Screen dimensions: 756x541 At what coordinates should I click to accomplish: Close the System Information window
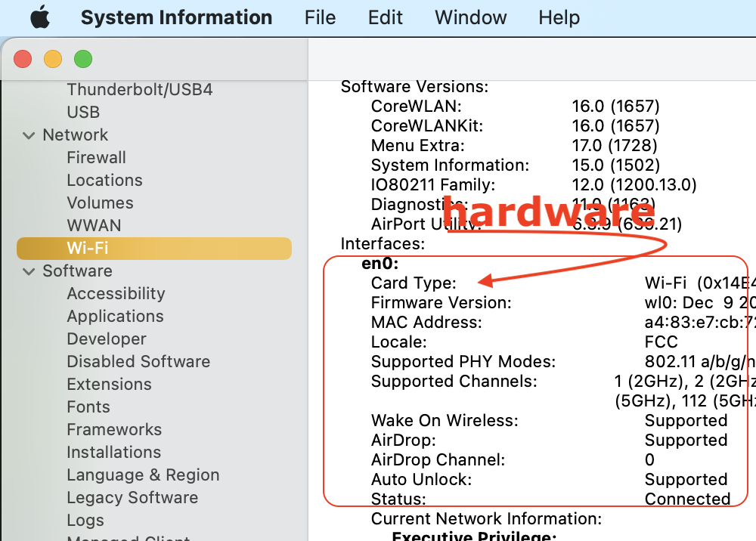click(x=23, y=59)
